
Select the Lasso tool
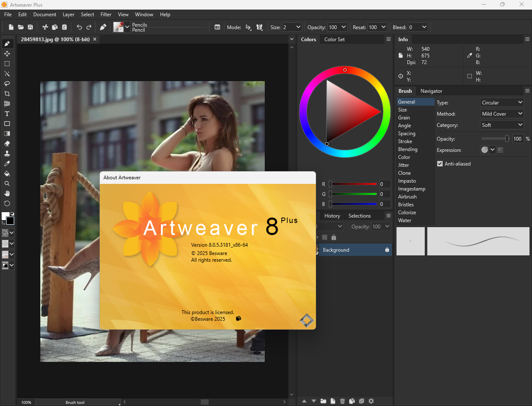coord(7,84)
